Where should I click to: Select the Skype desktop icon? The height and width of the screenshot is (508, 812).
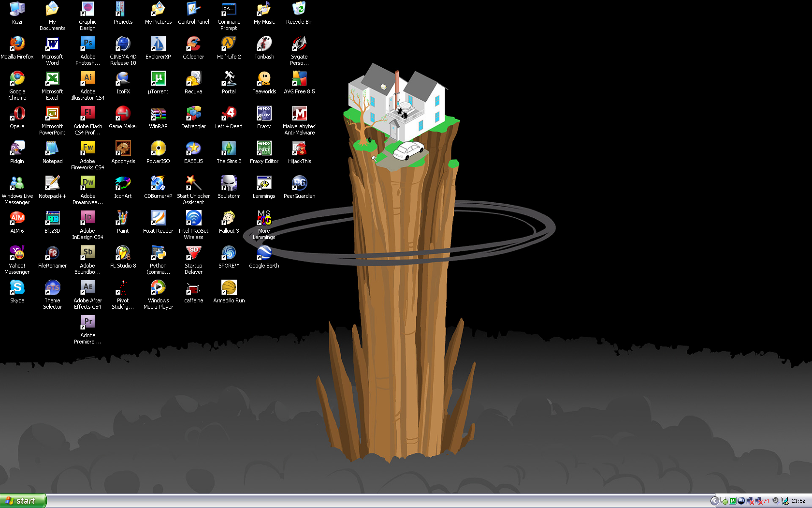[17, 288]
